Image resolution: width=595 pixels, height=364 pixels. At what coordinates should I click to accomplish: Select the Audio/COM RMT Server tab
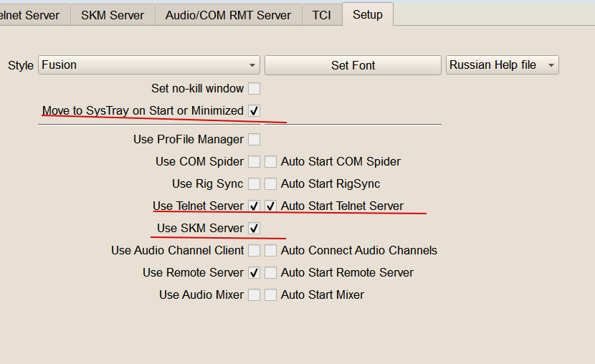click(x=228, y=15)
